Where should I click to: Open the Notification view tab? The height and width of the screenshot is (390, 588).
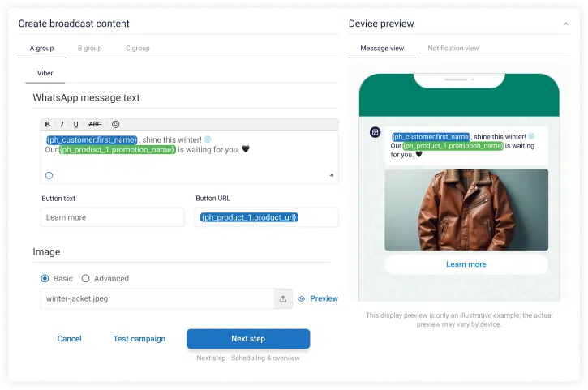point(453,49)
